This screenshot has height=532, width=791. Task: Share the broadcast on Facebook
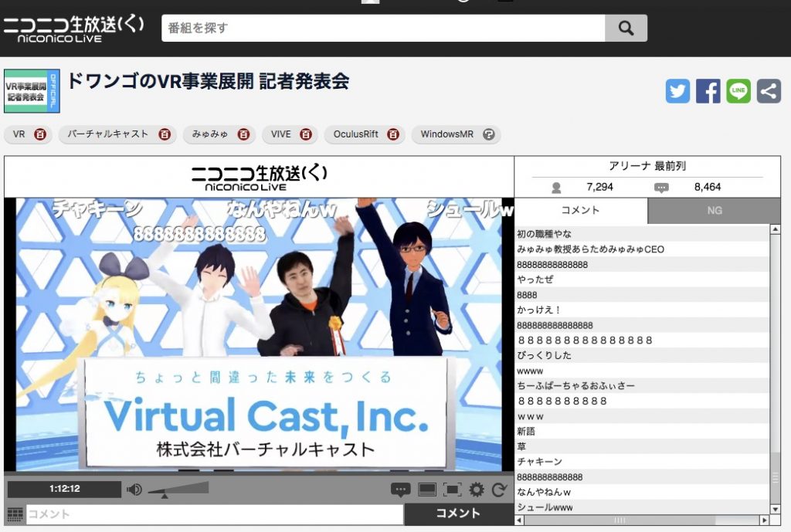708,91
